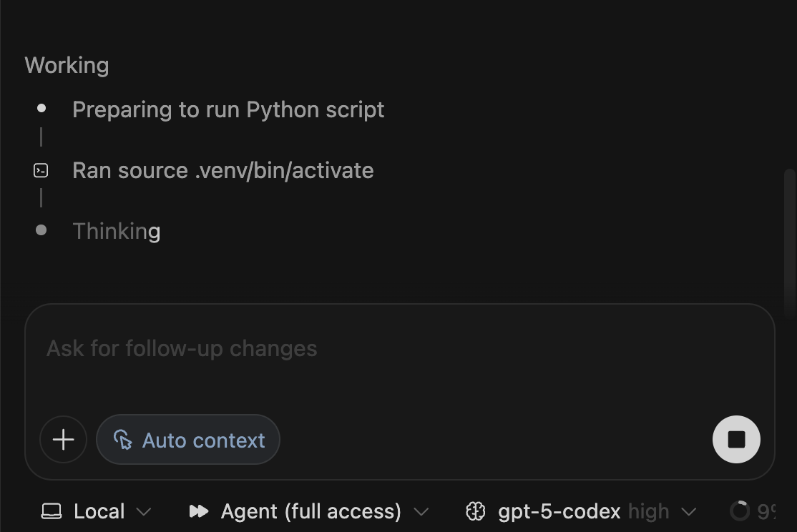The width and height of the screenshot is (797, 532).
Task: Select the Preparing to run Python script step
Action: [228, 109]
